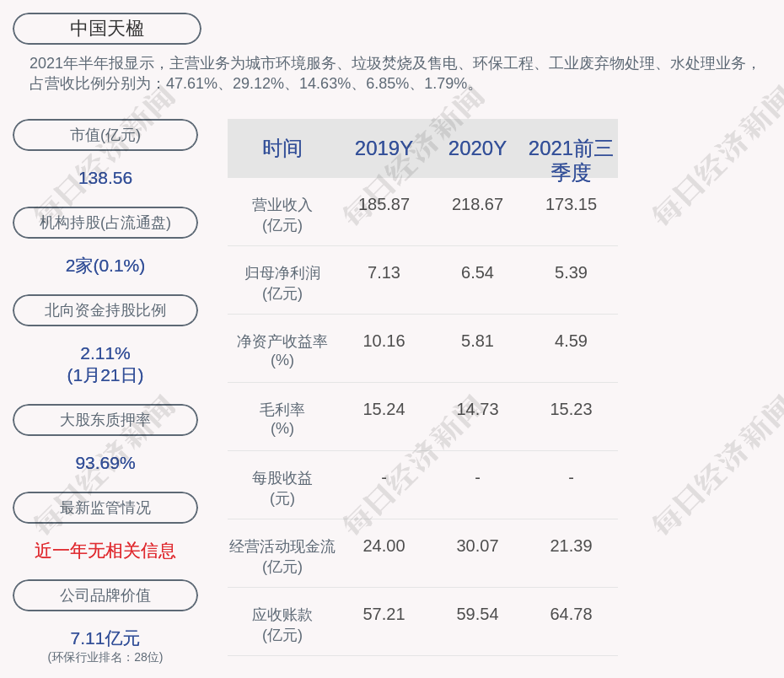This screenshot has height=678, width=784.
Task: Click the 营业收入(亿元) row label
Action: click(x=282, y=215)
